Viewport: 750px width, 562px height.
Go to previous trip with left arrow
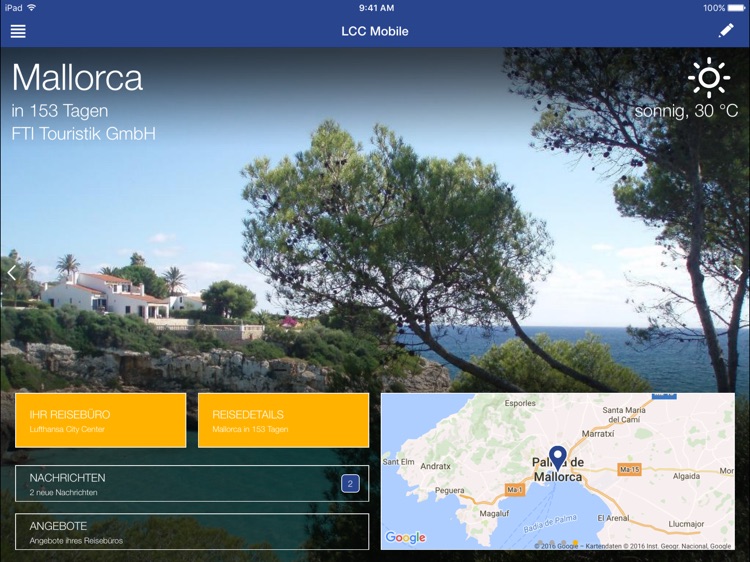(11, 273)
